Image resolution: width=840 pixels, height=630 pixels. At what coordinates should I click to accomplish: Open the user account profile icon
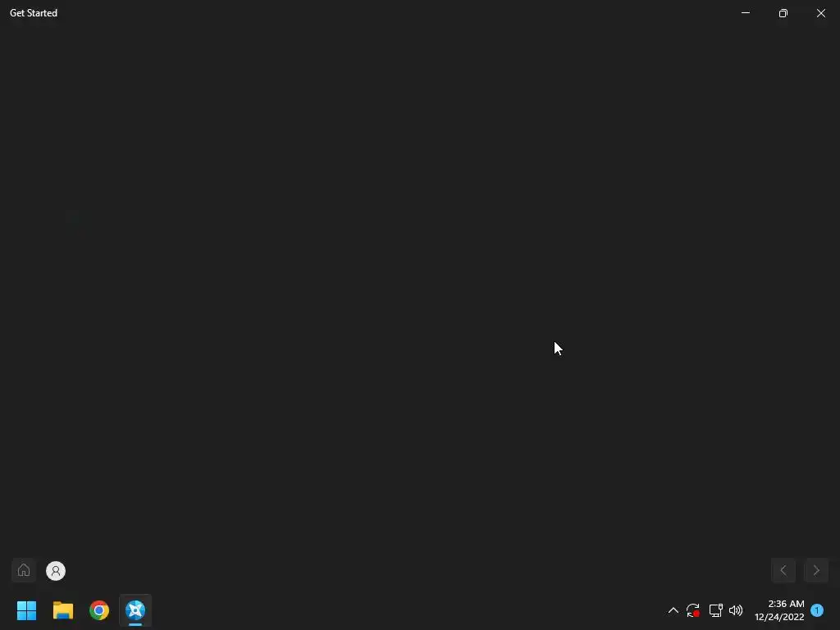[56, 571]
